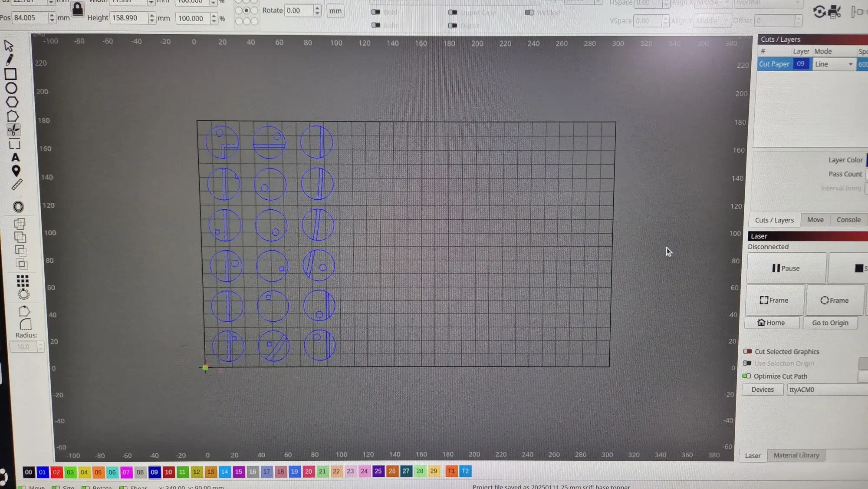868x489 pixels.
Task: Choose the position marker pin tool
Action: coord(16,171)
